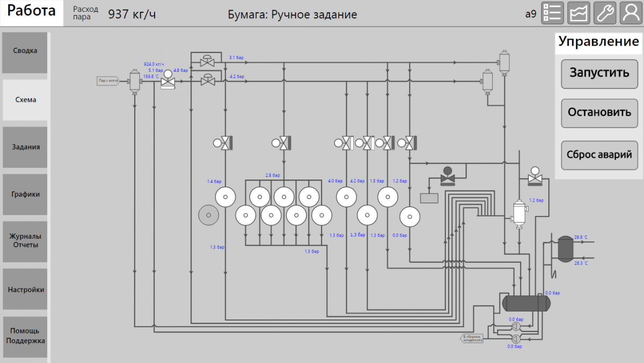Click the separator vessel next to 'Пар с котла'

point(134,82)
